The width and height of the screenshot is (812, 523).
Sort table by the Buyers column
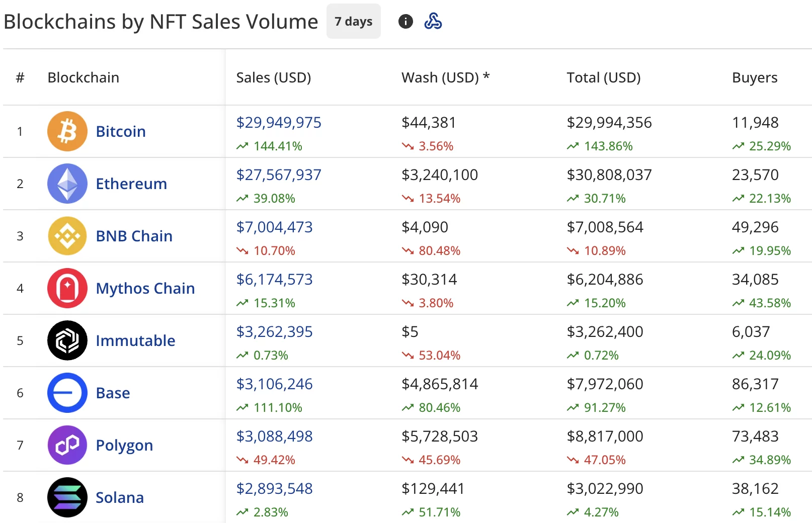[x=754, y=77]
